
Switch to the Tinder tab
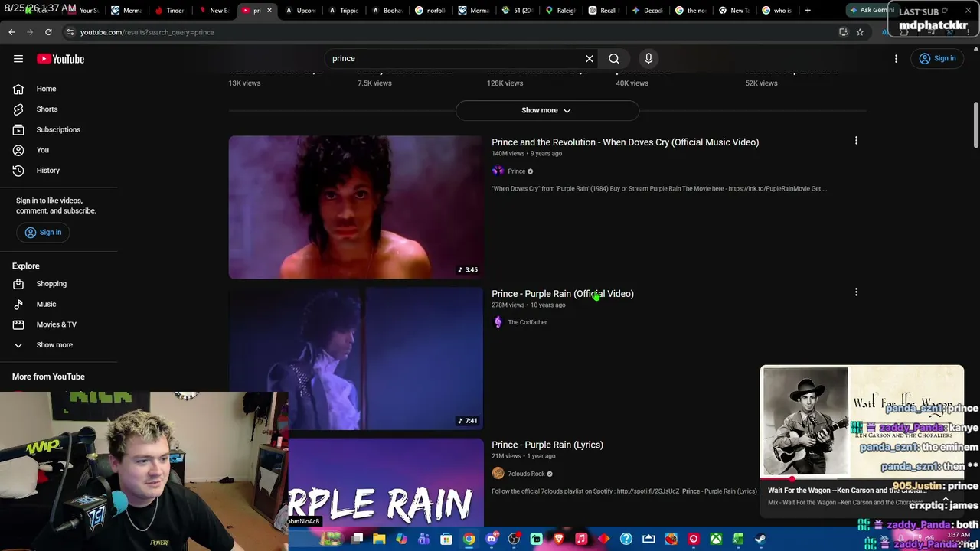[170, 11]
